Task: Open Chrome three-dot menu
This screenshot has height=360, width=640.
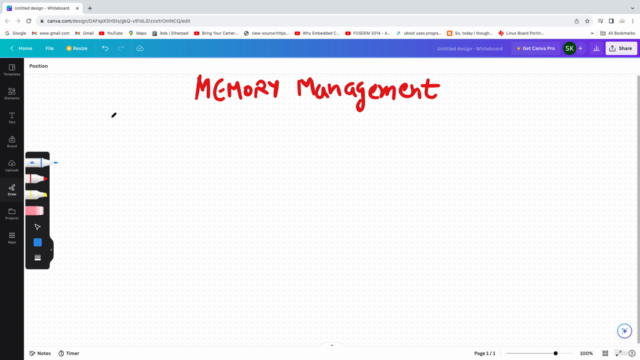Action: click(633, 21)
